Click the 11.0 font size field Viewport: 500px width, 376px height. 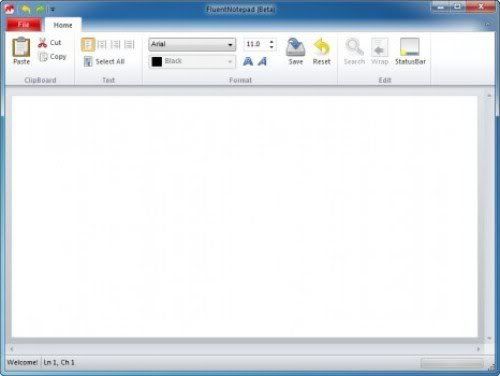(x=256, y=44)
